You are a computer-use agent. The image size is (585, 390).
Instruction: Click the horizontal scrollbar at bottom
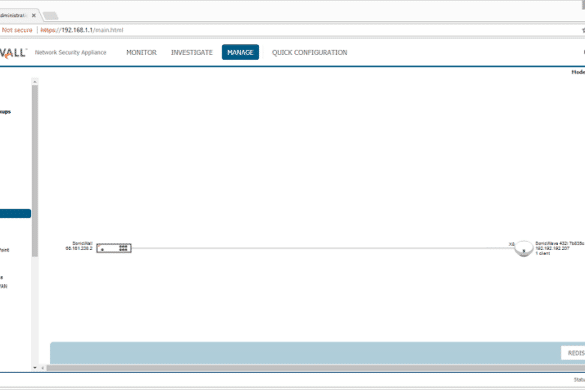coord(315,368)
